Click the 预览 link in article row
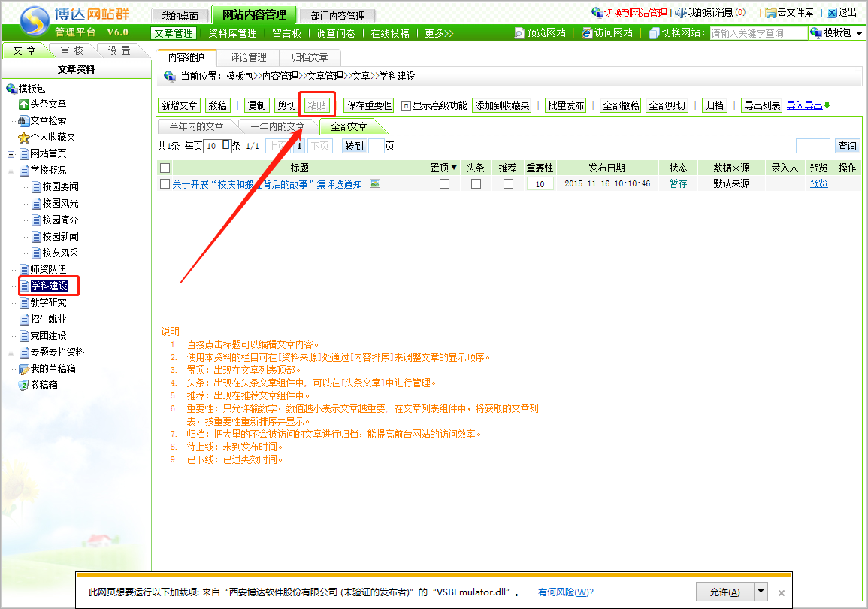This screenshot has height=609, width=868. coord(818,183)
